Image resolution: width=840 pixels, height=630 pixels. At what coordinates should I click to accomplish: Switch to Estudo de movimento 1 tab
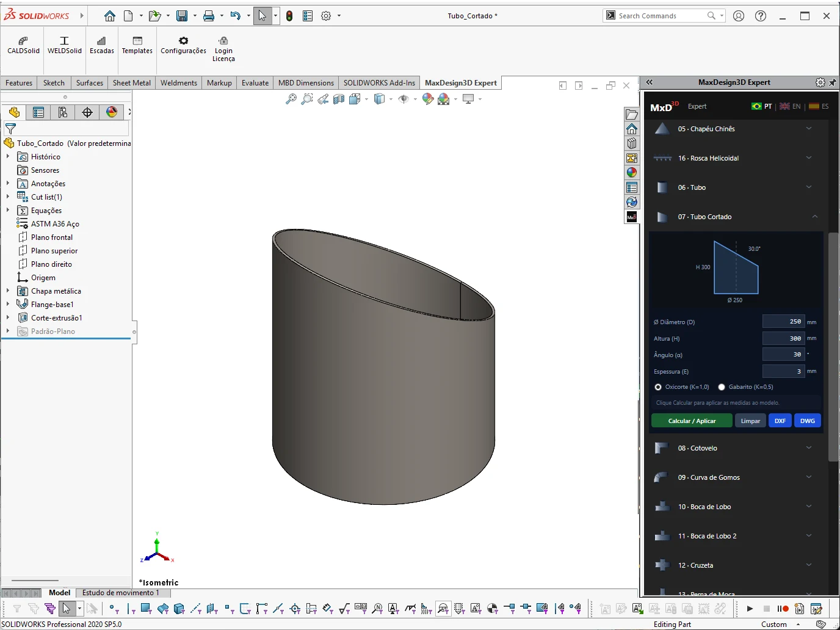coord(121,593)
